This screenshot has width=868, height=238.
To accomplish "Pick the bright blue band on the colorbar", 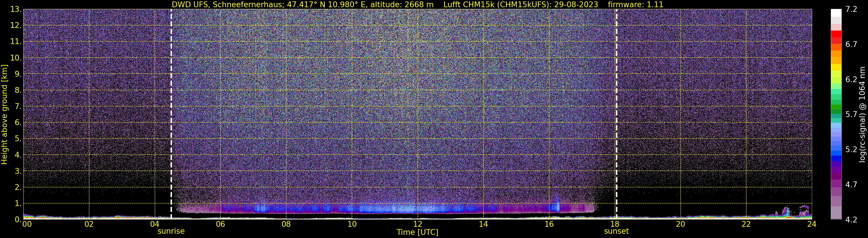I will tap(836, 153).
